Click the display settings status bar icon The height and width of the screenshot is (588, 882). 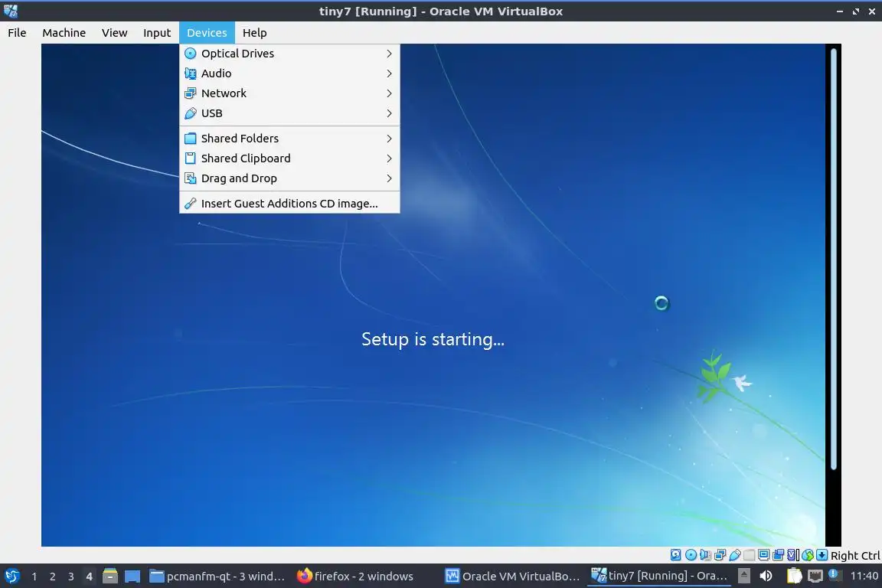pos(764,555)
